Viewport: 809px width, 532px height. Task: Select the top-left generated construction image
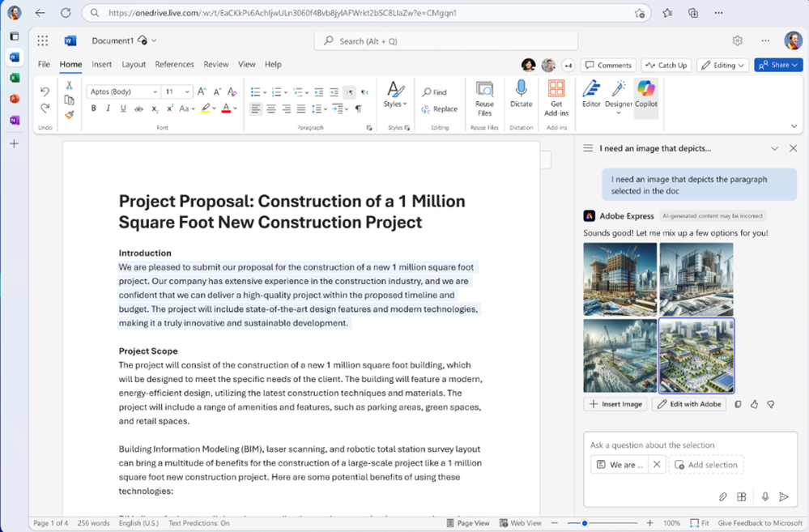point(620,279)
